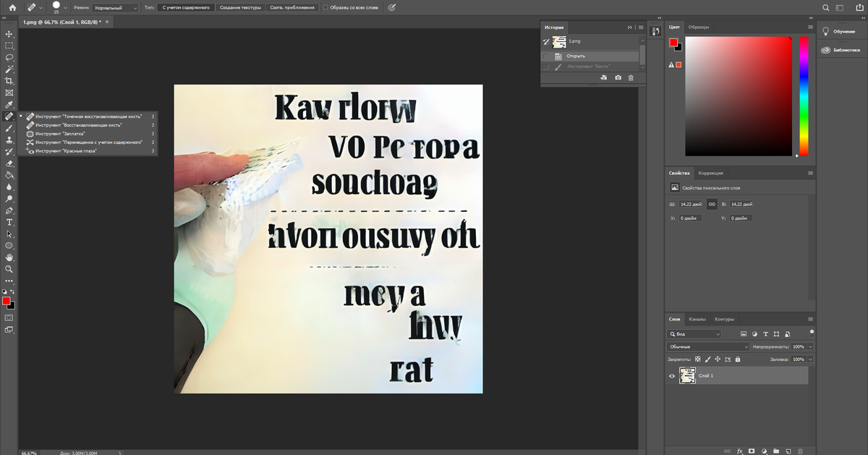The image size is (868, 455).
Task: Open the Непрозрачность slider arrow
Action: tap(810, 346)
